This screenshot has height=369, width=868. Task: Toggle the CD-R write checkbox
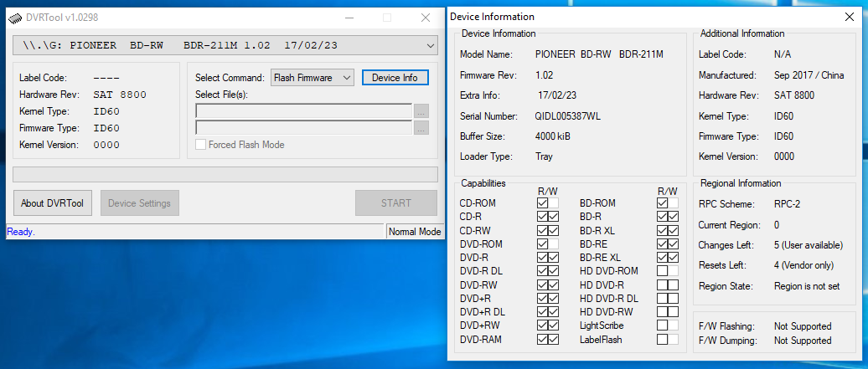[x=553, y=217]
